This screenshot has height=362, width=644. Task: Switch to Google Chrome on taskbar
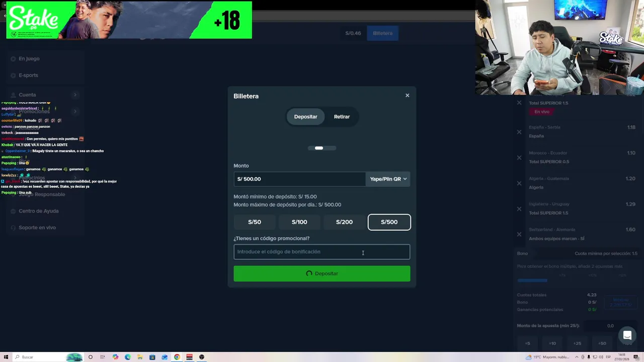(x=177, y=357)
